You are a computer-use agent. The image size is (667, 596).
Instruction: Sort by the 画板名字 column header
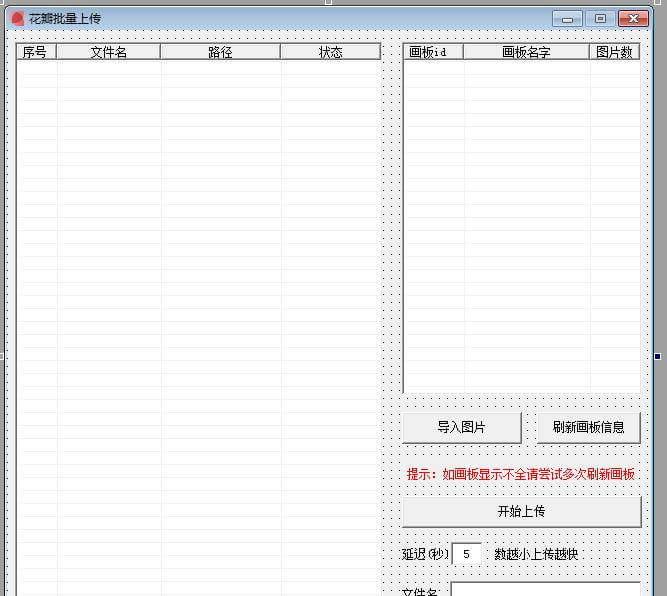click(x=526, y=52)
